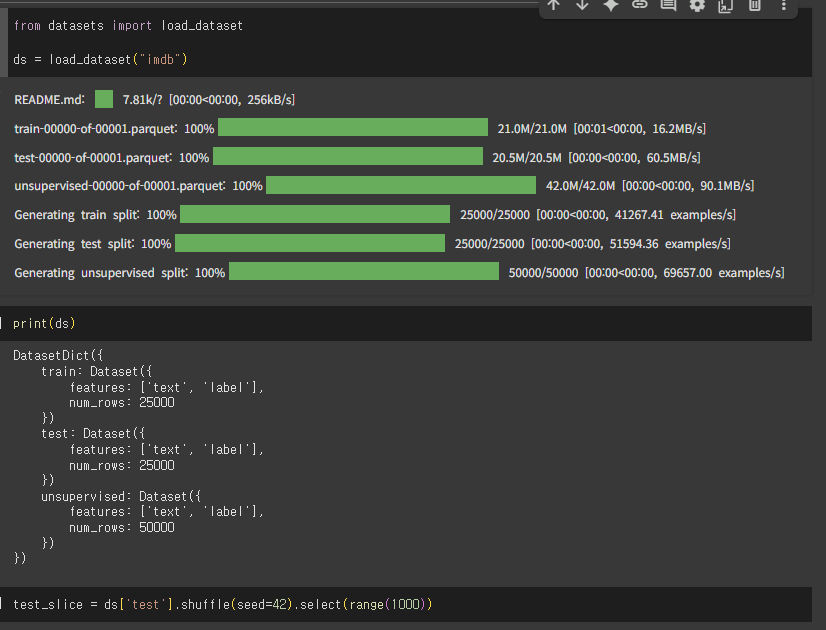Viewport: 826px width, 630px height.
Task: Click the '21.0M/21.0M' download size text
Action: pyautogui.click(x=532, y=129)
